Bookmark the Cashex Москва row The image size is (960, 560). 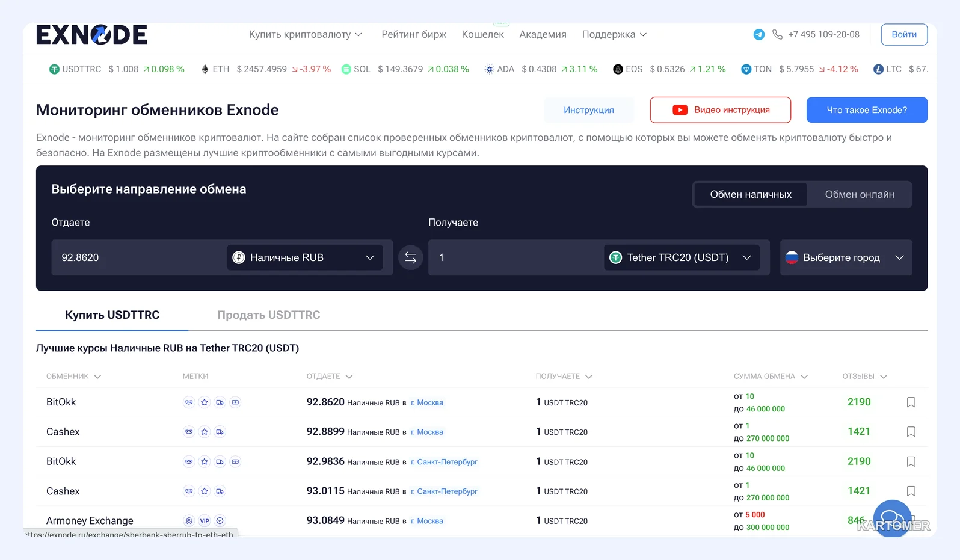(x=911, y=432)
